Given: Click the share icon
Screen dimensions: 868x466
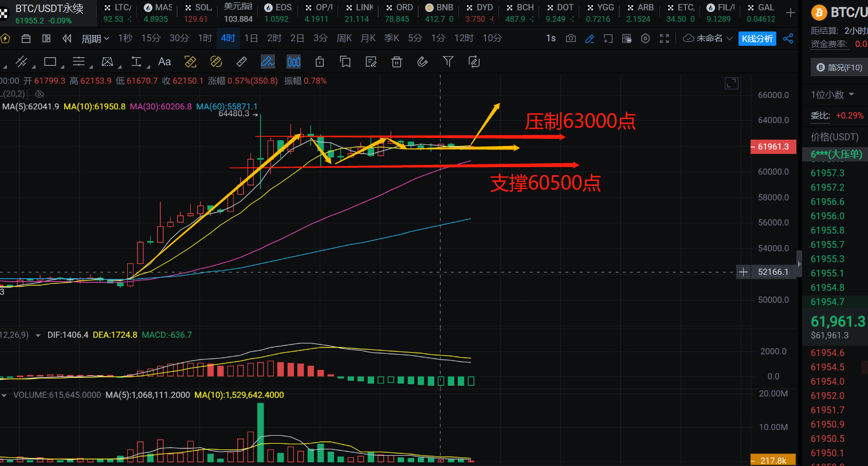Looking at the screenshot, I should [788, 38].
